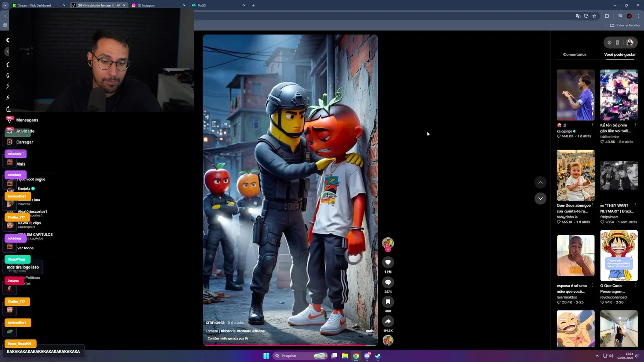Mute the TikTok tab via speaker icon
644x362 pixels.
pyautogui.click(x=118, y=5)
